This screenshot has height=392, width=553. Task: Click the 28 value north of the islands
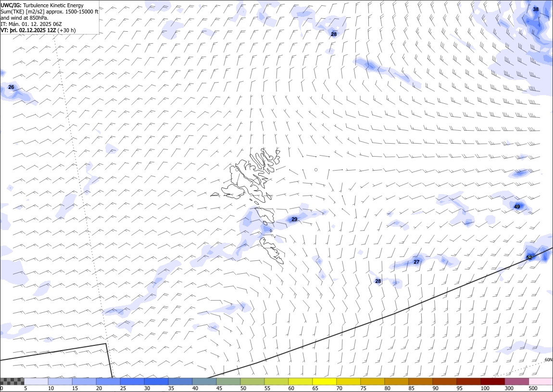(x=334, y=34)
